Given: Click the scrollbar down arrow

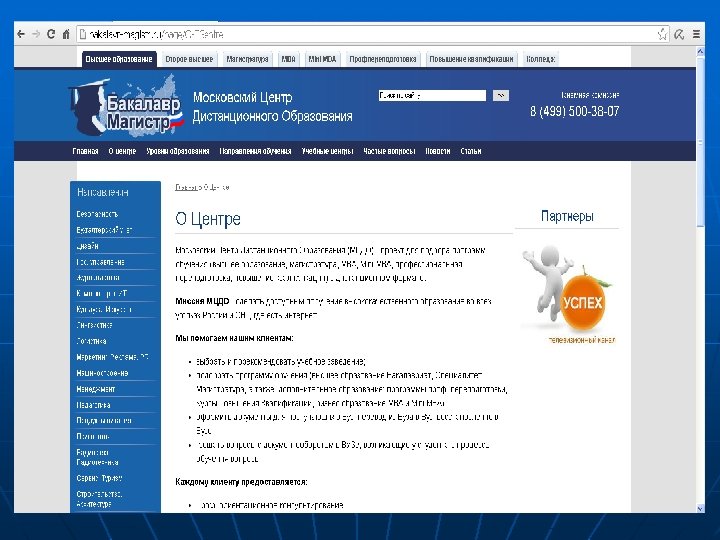Looking at the screenshot, I should coord(700,508).
